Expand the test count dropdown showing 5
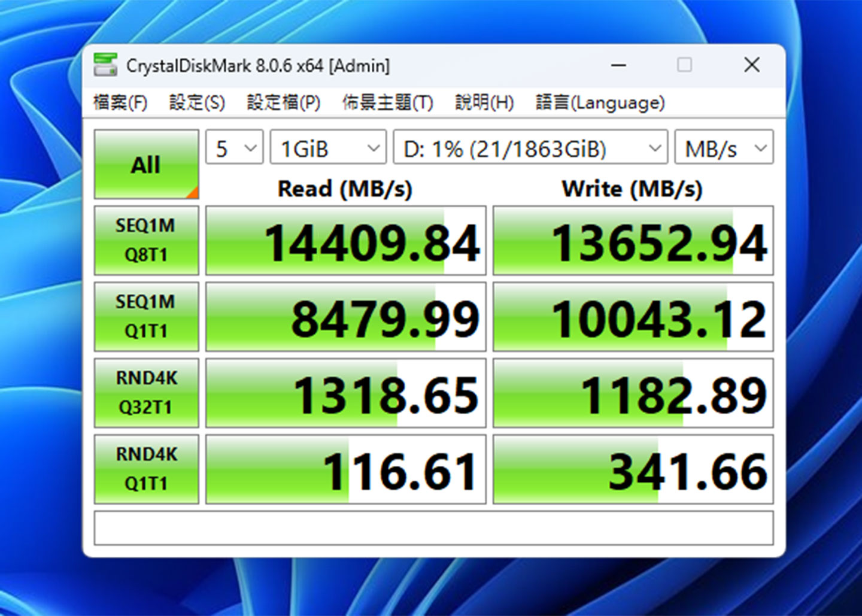 pyautogui.click(x=233, y=147)
